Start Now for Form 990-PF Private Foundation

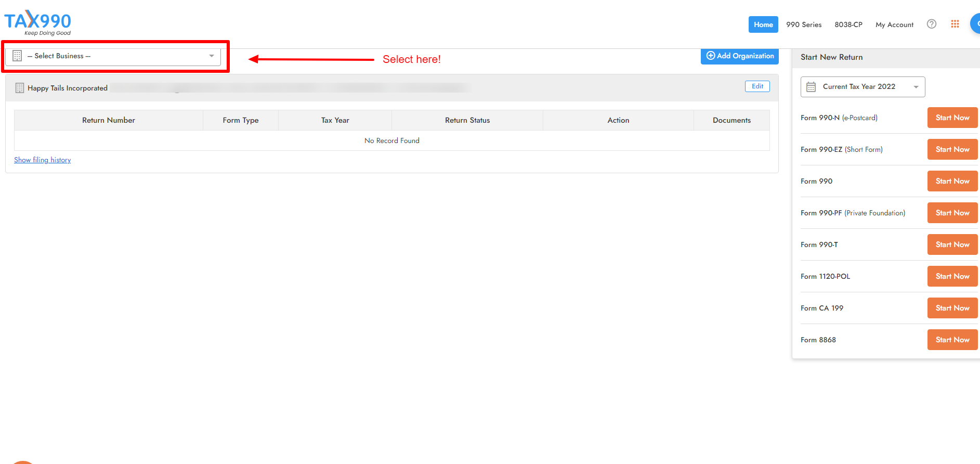952,213
